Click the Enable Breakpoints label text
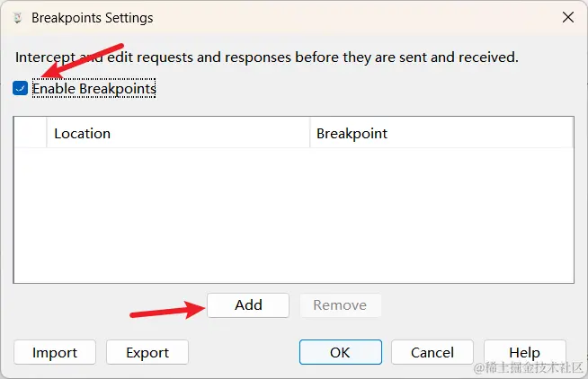588x379 pixels. 94,89
